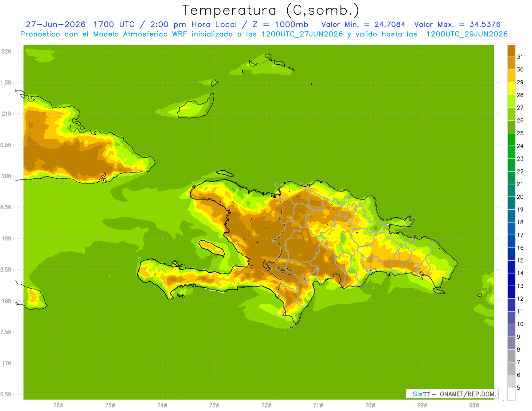
Task: Click the '18N' latitude label
Action: 7,301
